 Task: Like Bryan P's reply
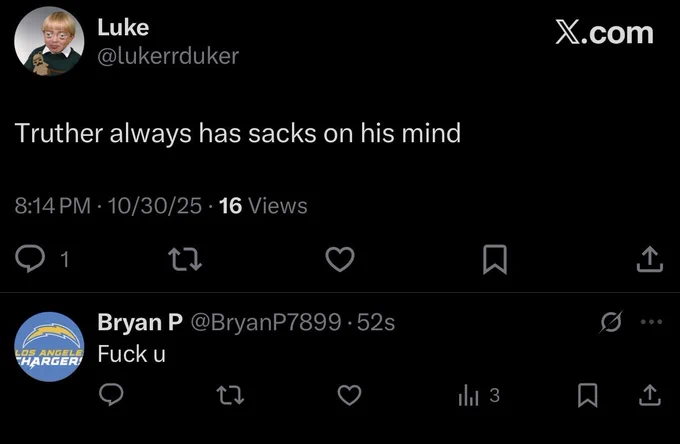[x=350, y=395]
